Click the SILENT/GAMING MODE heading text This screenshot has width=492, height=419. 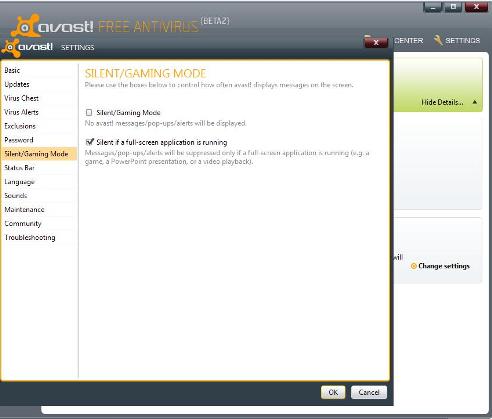click(x=146, y=73)
